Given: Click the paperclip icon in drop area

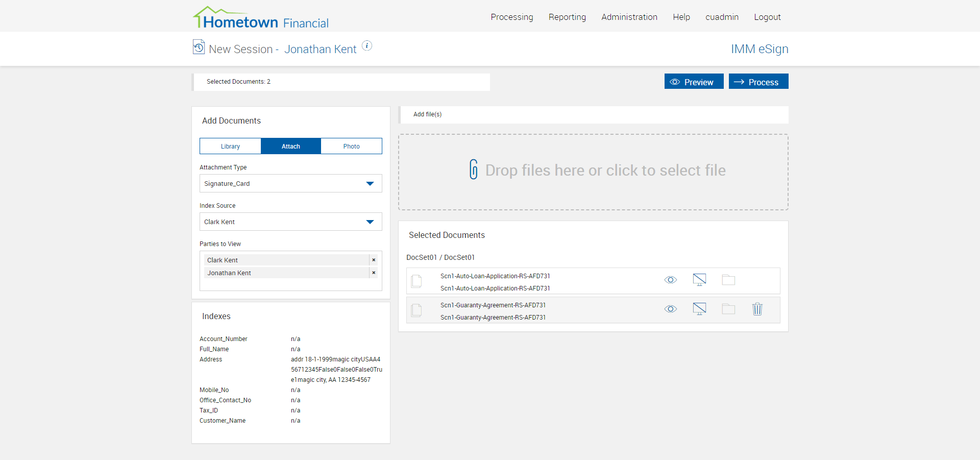Looking at the screenshot, I should pyautogui.click(x=474, y=170).
